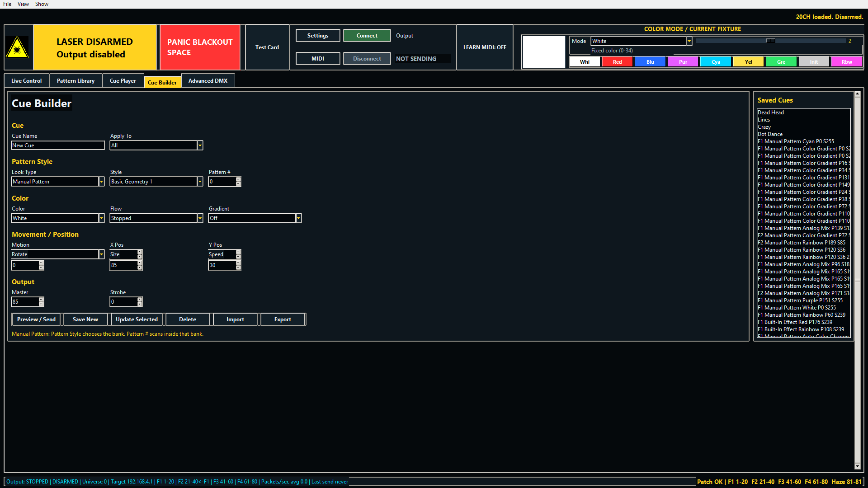Image resolution: width=868 pixels, height=488 pixels.
Task: Open the Test Card
Action: pos(267,47)
